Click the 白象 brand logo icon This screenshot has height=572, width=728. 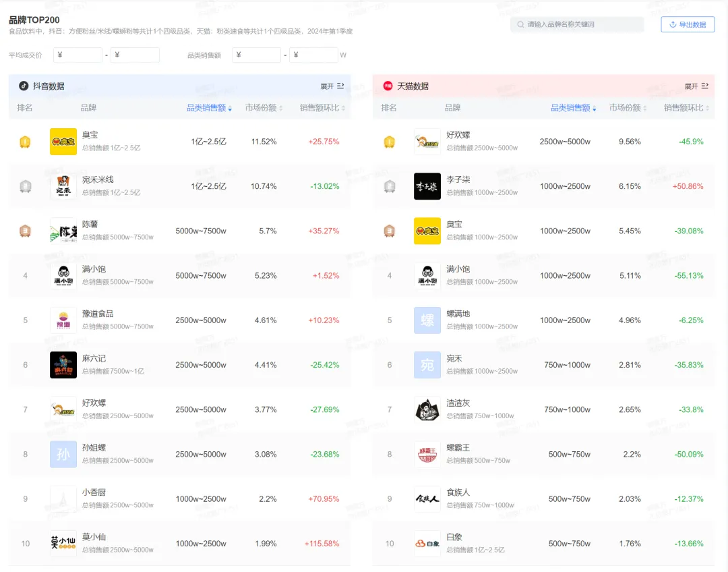pos(427,544)
